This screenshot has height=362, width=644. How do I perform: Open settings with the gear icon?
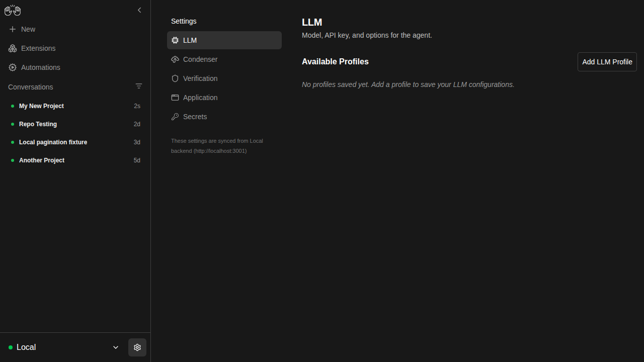pyautogui.click(x=137, y=347)
